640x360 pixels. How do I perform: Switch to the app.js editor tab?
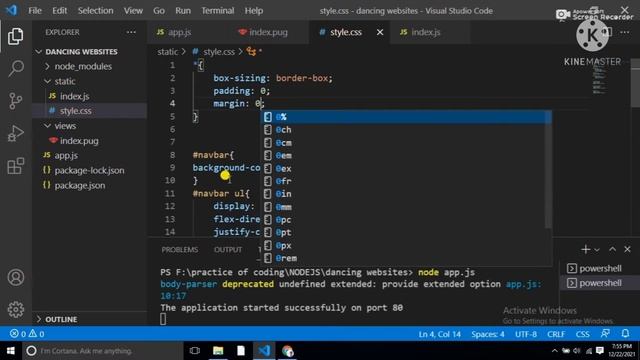[188, 32]
